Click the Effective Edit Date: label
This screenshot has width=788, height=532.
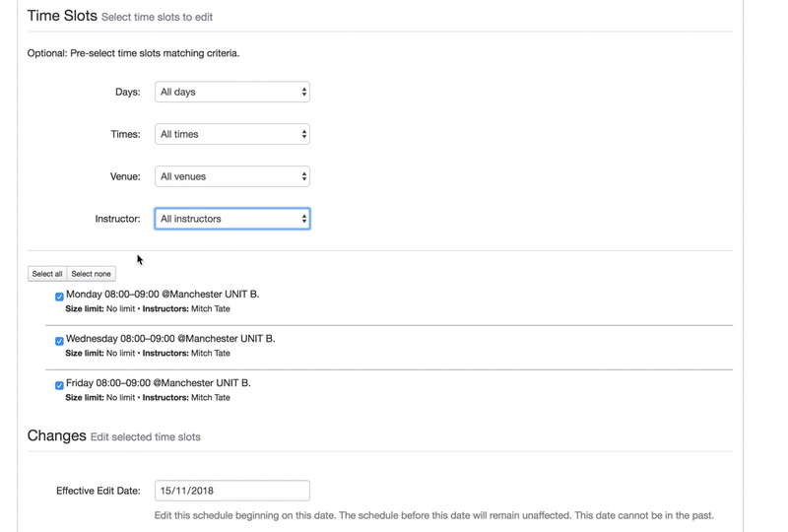tap(98, 491)
